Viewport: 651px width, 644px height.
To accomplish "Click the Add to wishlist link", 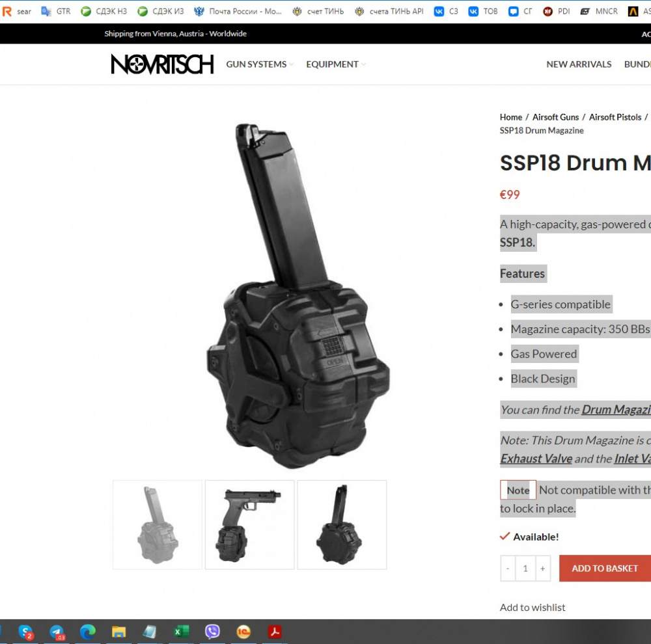I will pos(533,608).
